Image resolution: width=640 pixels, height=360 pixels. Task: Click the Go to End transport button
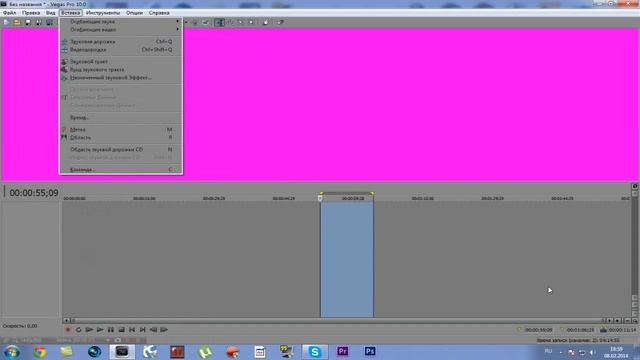142,329
